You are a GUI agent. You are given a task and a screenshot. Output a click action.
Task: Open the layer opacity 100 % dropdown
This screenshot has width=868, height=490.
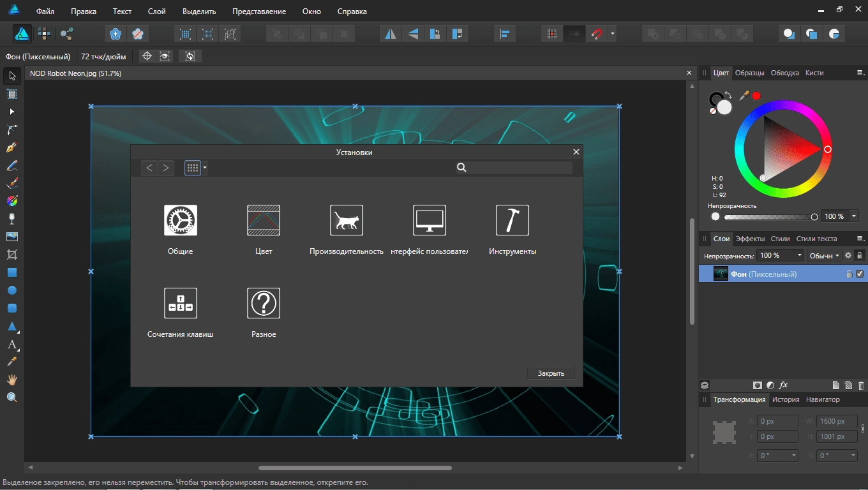799,255
